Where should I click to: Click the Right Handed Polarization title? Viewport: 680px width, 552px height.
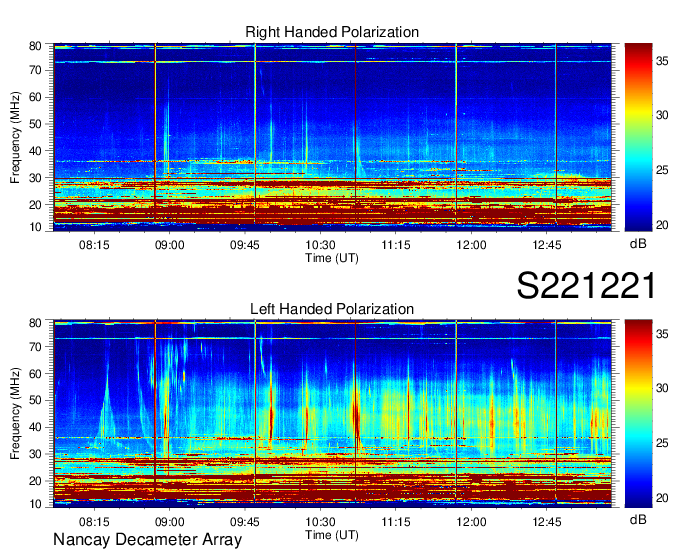click(x=332, y=32)
